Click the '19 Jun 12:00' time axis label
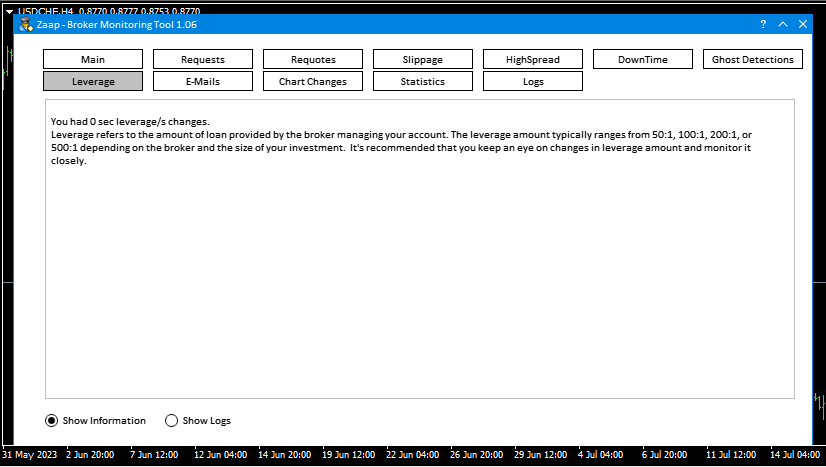This screenshot has height=467, width=826. [349, 455]
